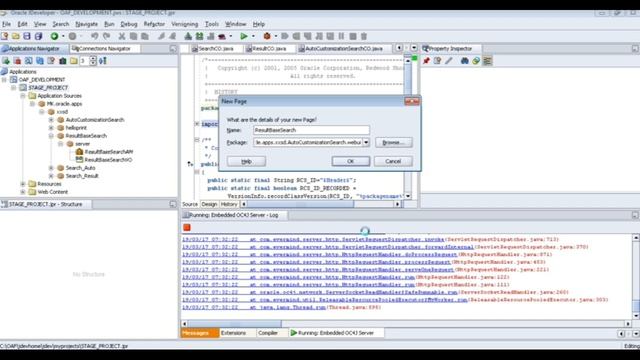
Task: Click Help in New Page dialog
Action: point(246,161)
